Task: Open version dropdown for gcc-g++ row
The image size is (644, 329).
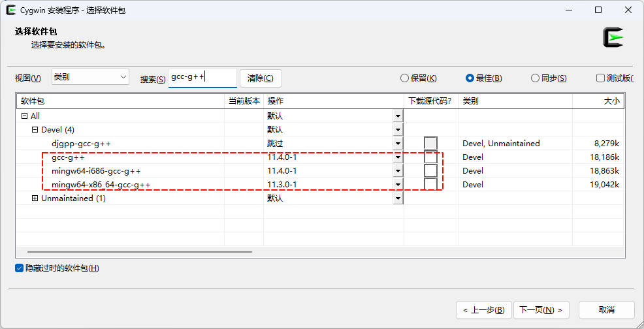Action: coord(398,157)
